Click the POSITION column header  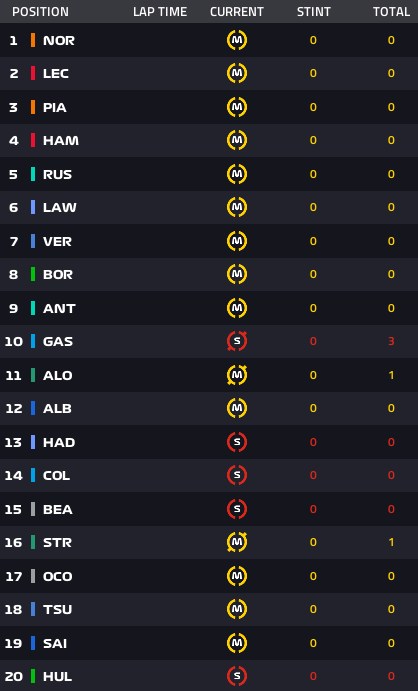pyautogui.click(x=41, y=11)
